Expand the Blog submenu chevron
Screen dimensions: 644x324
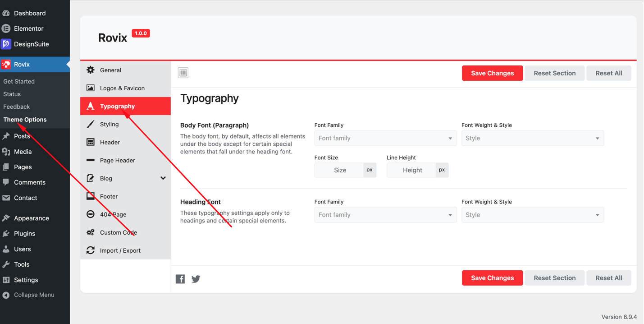click(x=163, y=178)
